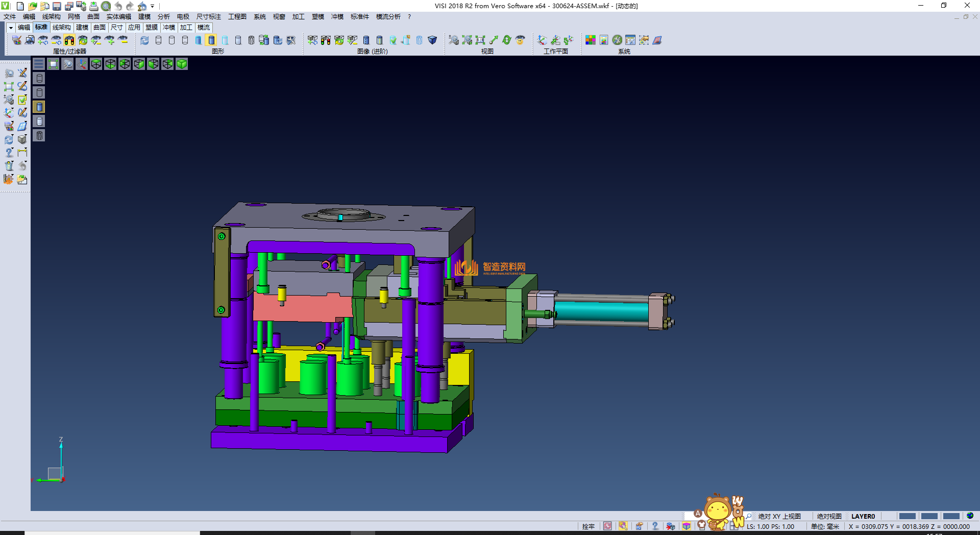Toggle the highlighted purple cube icon in status bar
980x535 pixels.
[x=687, y=526]
